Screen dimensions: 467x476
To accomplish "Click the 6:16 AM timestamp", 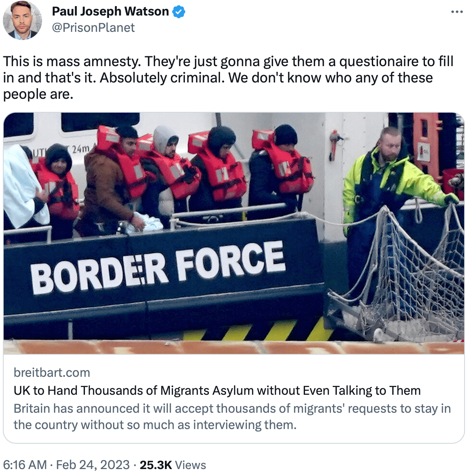I will (25, 465).
